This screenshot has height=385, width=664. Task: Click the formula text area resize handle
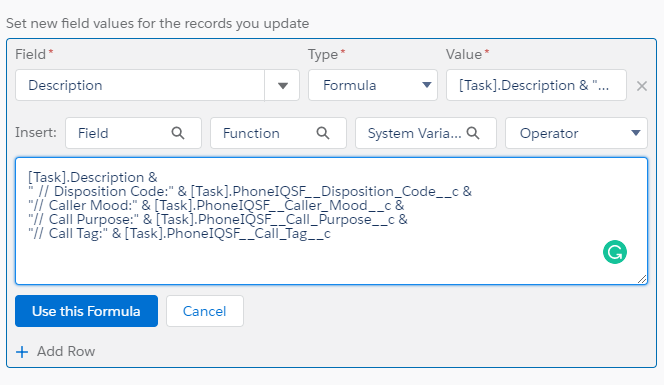(642, 279)
